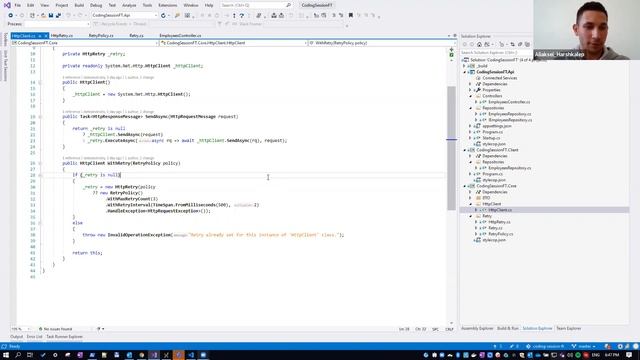Select Startup.cs in Solution Explorer
This screenshot has height=360, width=640.
pyautogui.click(x=491, y=138)
